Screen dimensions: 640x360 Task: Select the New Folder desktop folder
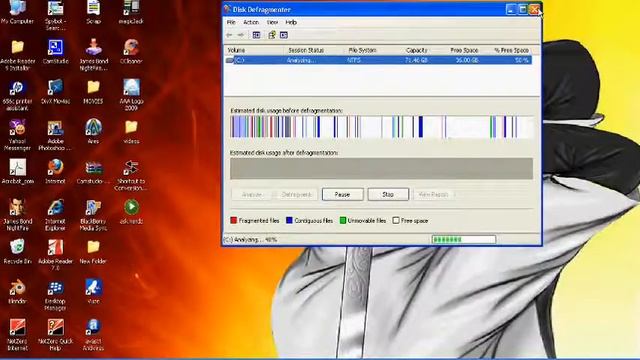pyautogui.click(x=93, y=251)
